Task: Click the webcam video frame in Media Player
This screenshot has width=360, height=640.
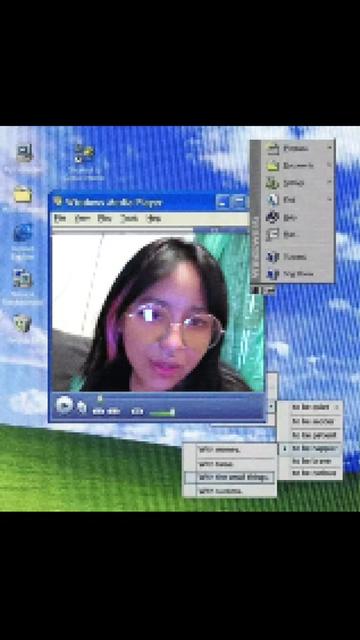Action: tap(158, 313)
